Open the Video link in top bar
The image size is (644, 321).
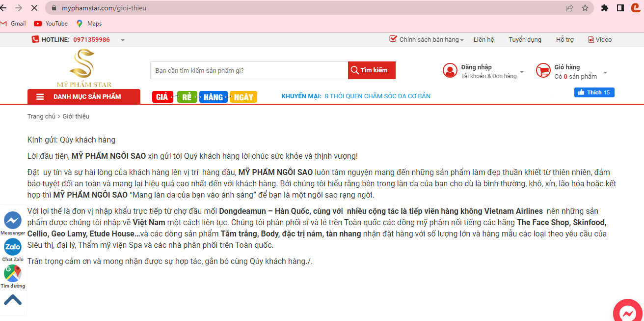(600, 39)
